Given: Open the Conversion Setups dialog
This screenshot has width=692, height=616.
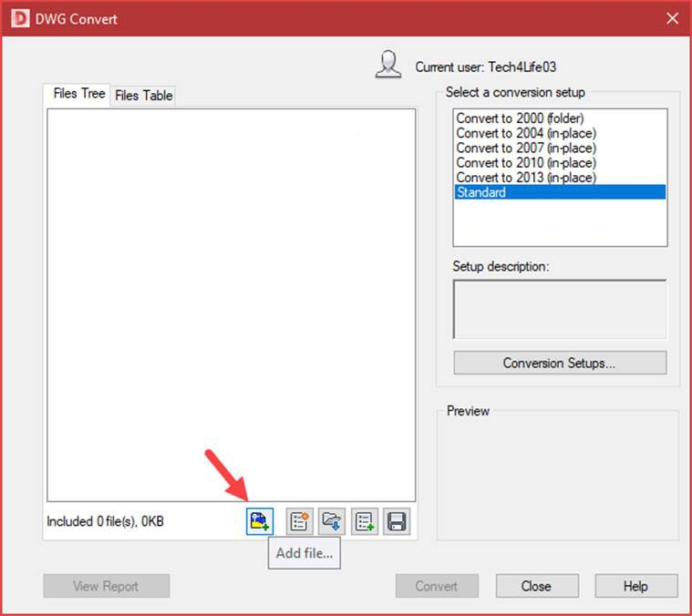Looking at the screenshot, I should click(560, 363).
